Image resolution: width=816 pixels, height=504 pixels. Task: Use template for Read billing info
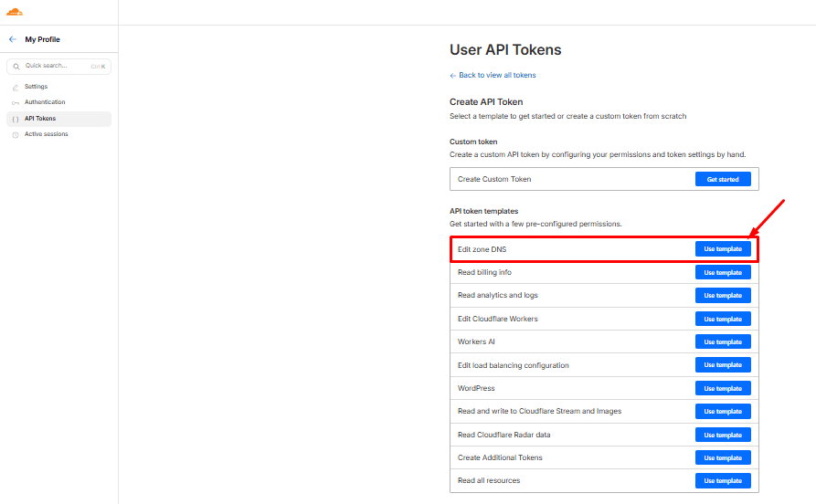[x=723, y=272]
